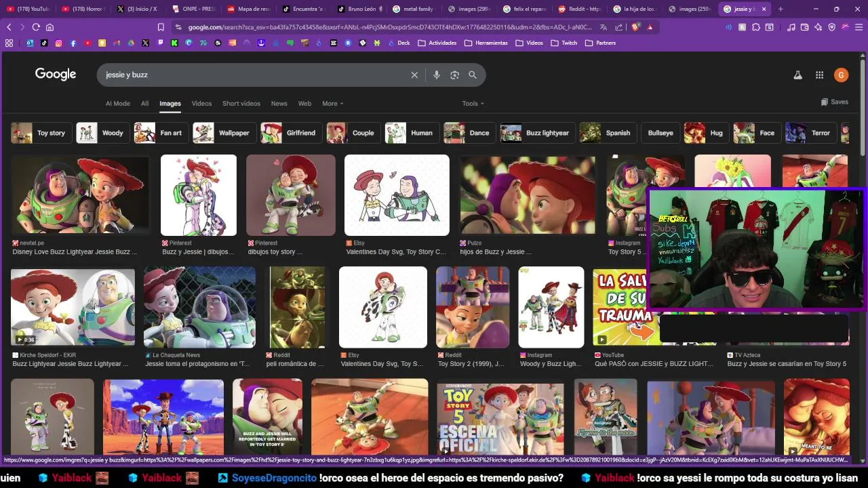This screenshot has width=868, height=488.
Task: Open the Google account avatar
Action: tap(842, 75)
